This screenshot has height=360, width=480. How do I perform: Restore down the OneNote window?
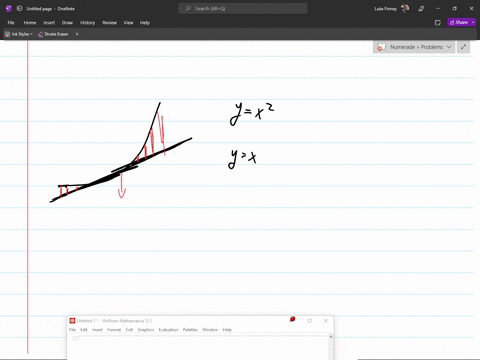(454, 9)
